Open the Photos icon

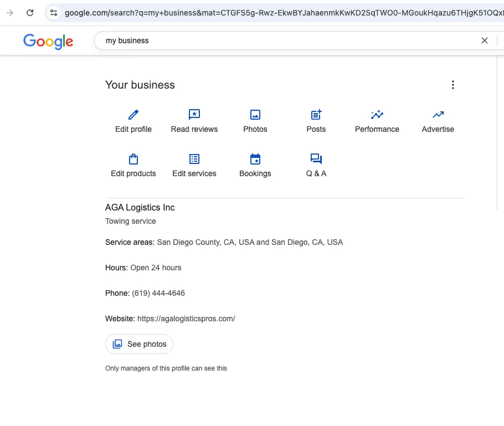[255, 115]
